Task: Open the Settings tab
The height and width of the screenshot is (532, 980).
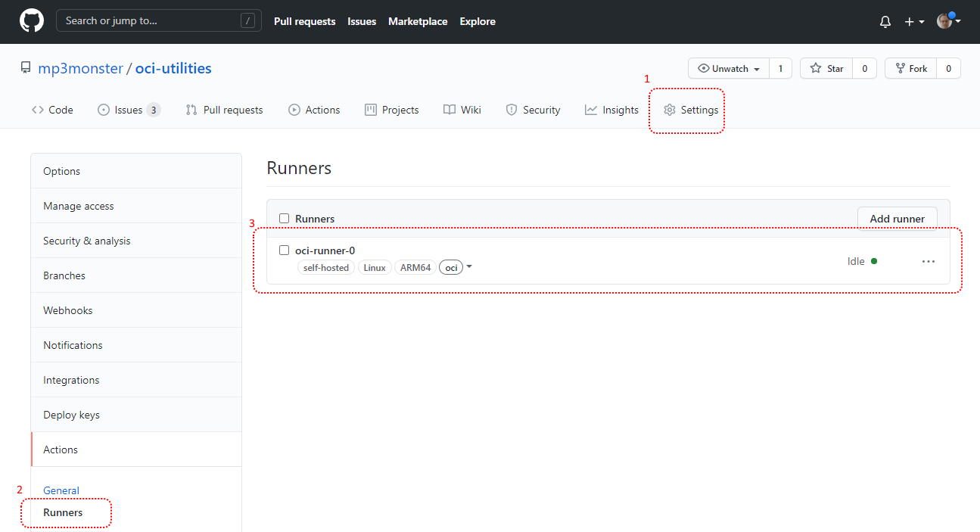Action: [x=690, y=110]
